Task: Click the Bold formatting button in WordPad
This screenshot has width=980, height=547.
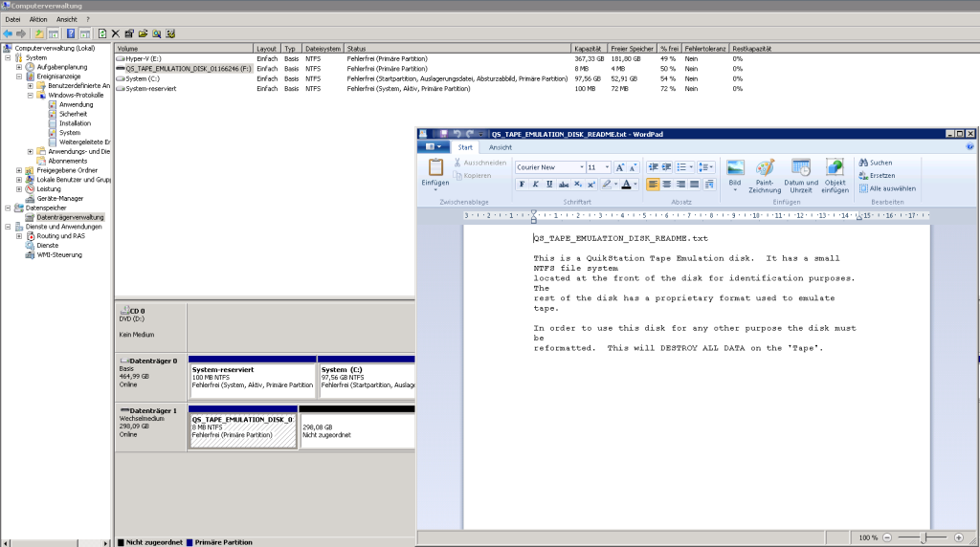Action: click(522, 184)
